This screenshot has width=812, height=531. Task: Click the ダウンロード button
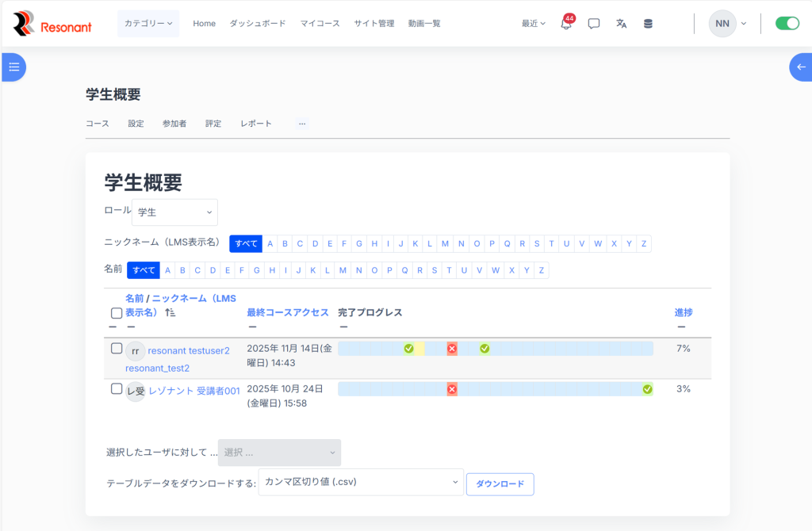click(x=500, y=484)
